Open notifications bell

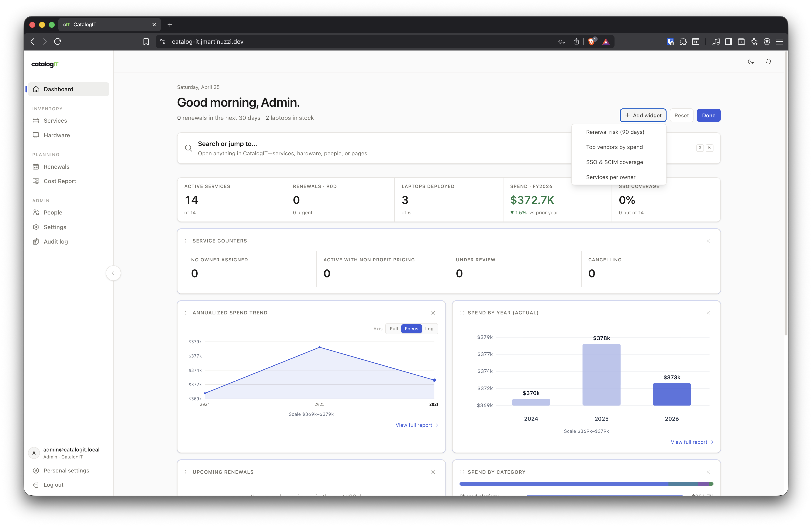pyautogui.click(x=768, y=62)
